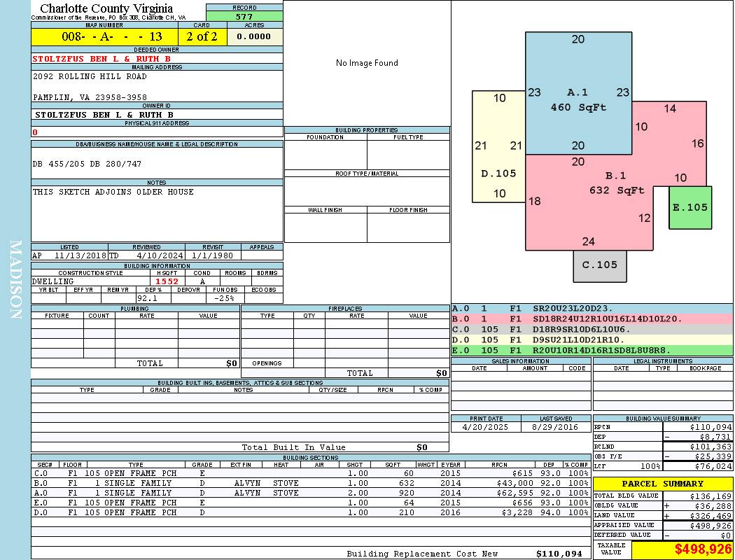Click the notes text about older house
This screenshot has height=560, width=735.
pyautogui.click(x=113, y=192)
